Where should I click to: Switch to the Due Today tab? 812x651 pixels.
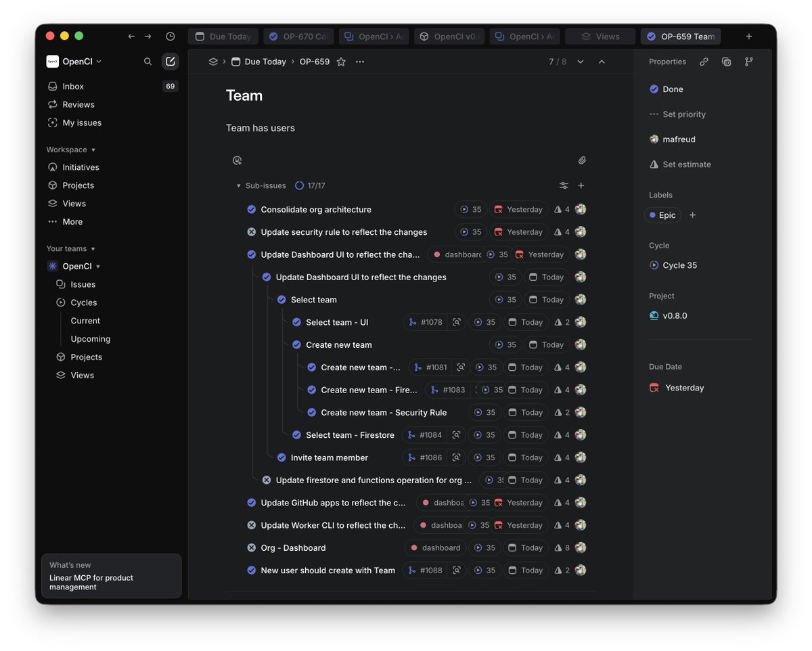coord(223,36)
